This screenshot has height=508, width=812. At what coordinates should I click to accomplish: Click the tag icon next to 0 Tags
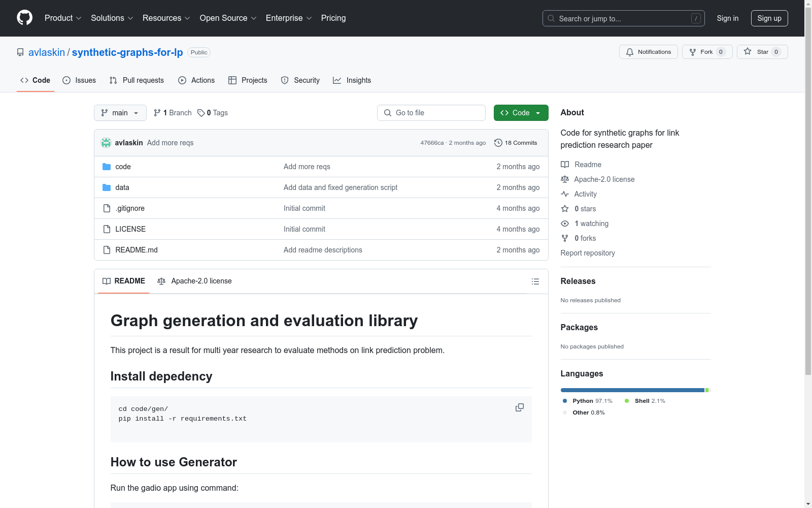[201, 113]
